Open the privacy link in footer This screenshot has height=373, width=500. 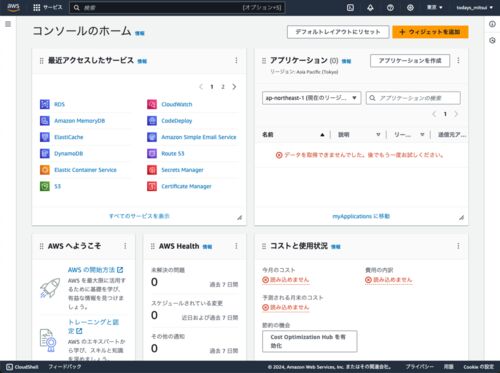[420, 367]
